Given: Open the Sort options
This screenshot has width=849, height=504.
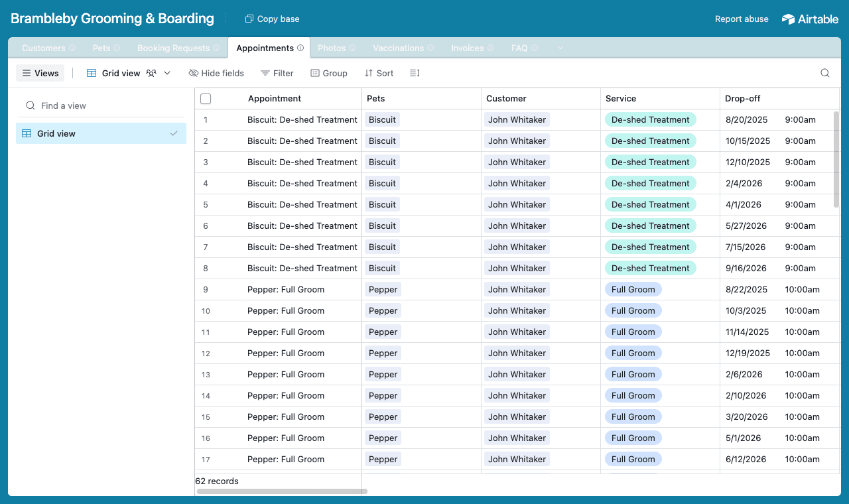Looking at the screenshot, I should 379,73.
